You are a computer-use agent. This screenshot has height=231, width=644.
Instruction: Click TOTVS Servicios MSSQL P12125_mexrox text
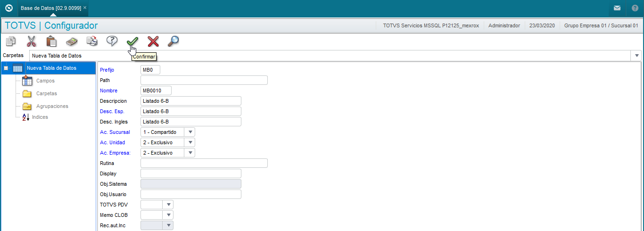(x=431, y=25)
